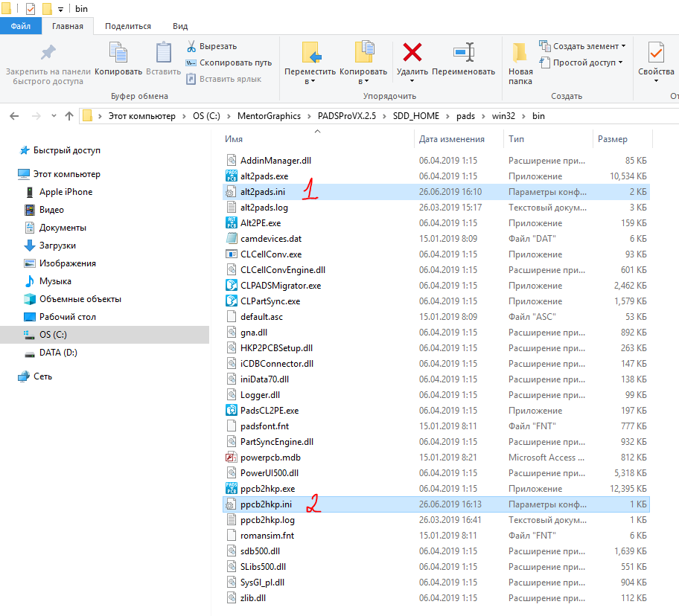The height and width of the screenshot is (616, 679).
Task: Sort by the Размер column header
Action: coord(612,139)
